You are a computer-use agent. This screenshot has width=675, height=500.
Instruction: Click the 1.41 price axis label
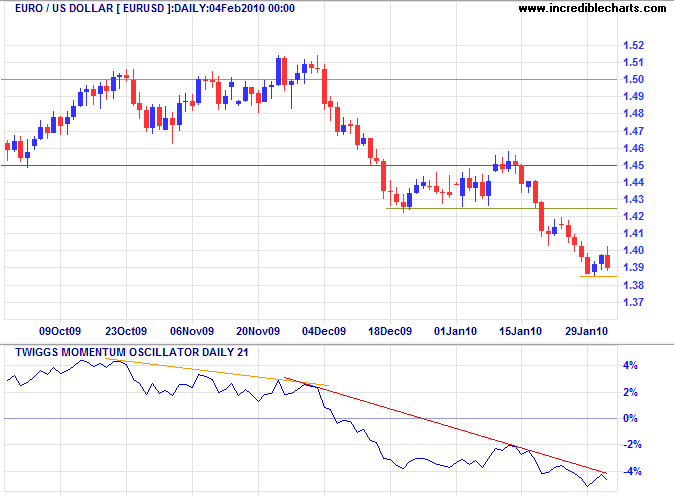pyautogui.click(x=634, y=233)
